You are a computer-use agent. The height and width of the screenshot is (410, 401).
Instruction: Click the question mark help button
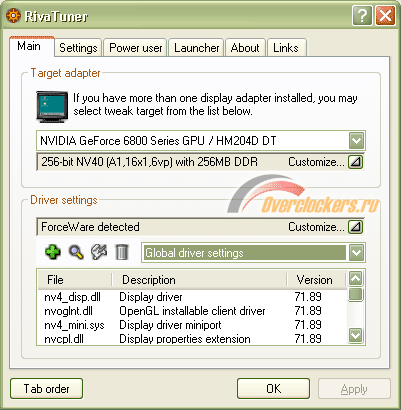[x=362, y=16]
